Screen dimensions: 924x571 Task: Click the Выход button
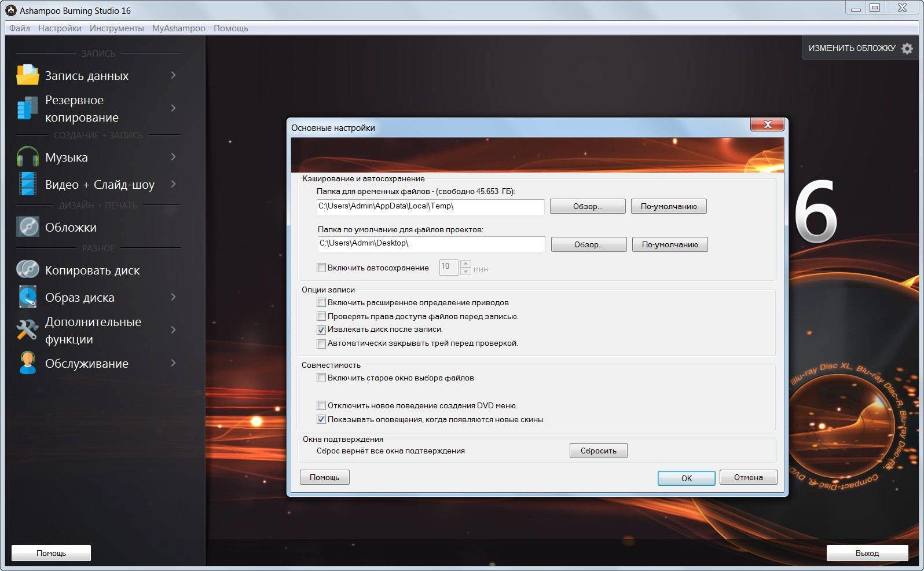[x=867, y=553]
